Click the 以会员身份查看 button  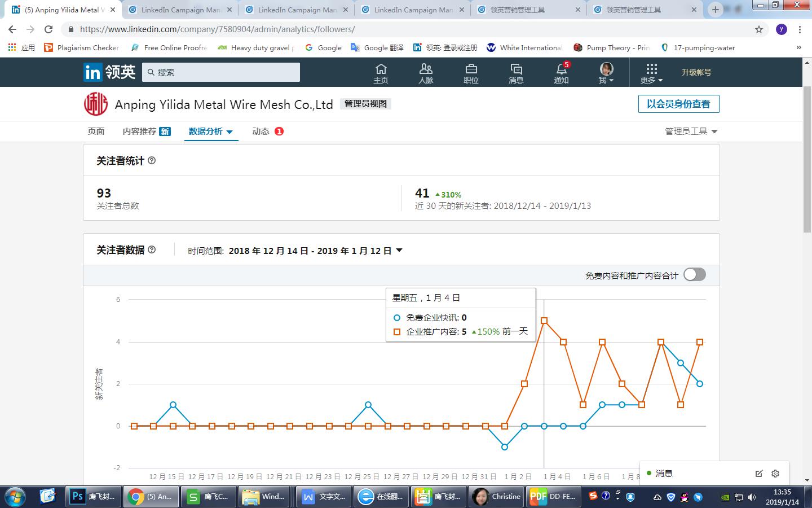click(678, 104)
